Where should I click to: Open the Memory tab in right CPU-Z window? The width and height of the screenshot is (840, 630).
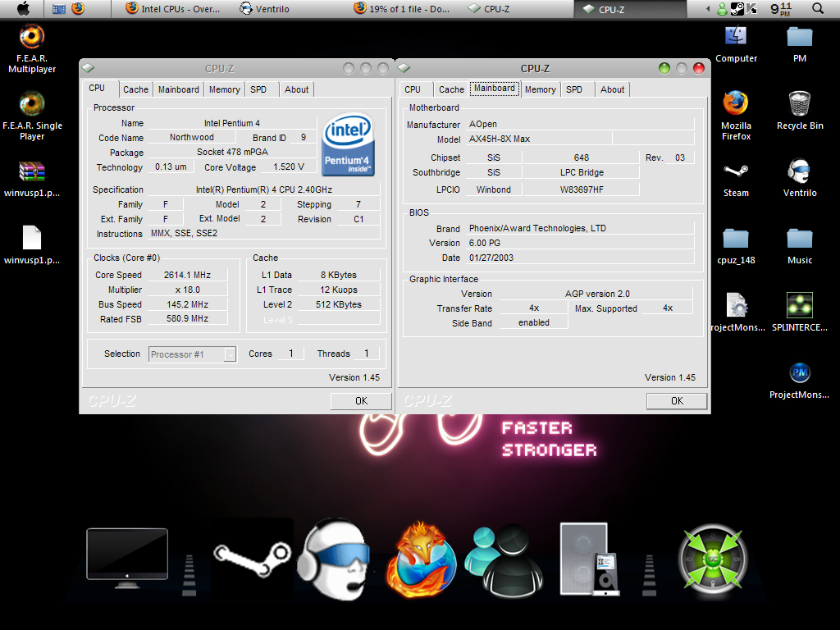coord(540,89)
